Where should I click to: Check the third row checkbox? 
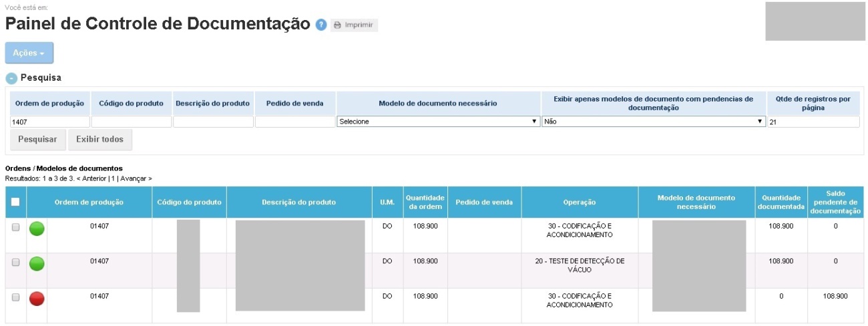click(x=15, y=297)
